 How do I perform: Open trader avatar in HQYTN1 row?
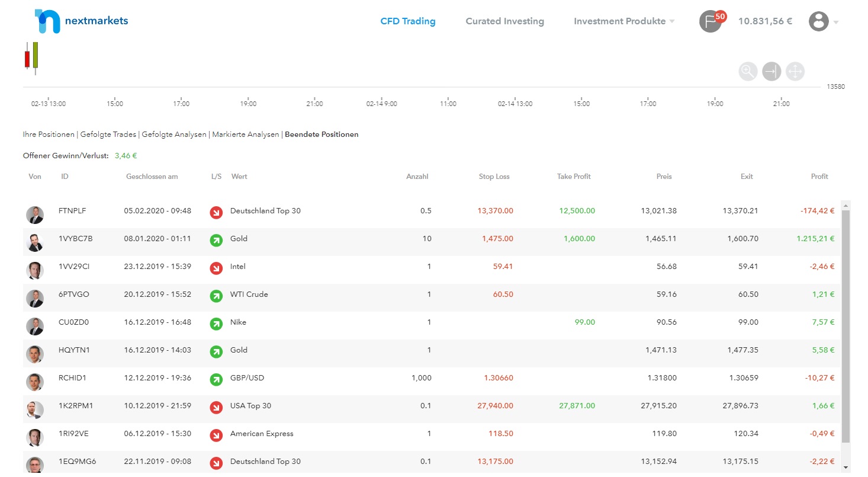click(35, 354)
